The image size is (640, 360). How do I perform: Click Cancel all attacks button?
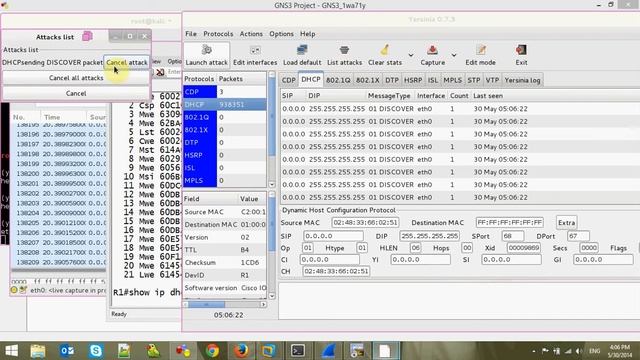pos(76,78)
